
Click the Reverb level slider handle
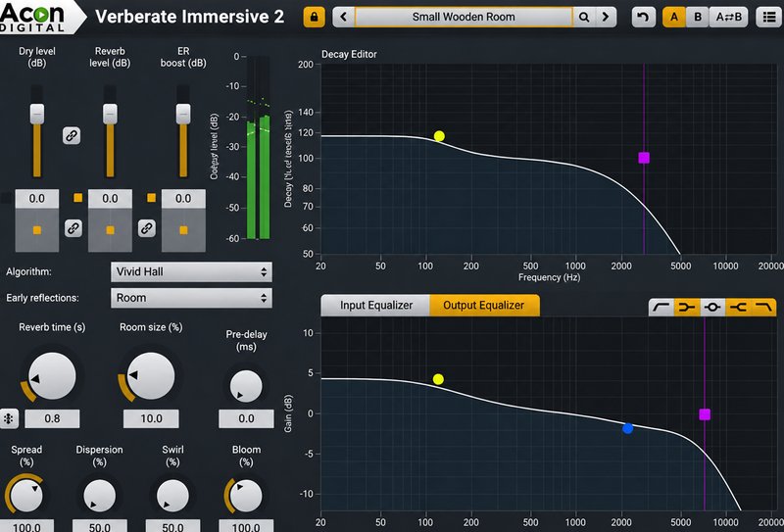coord(110,114)
